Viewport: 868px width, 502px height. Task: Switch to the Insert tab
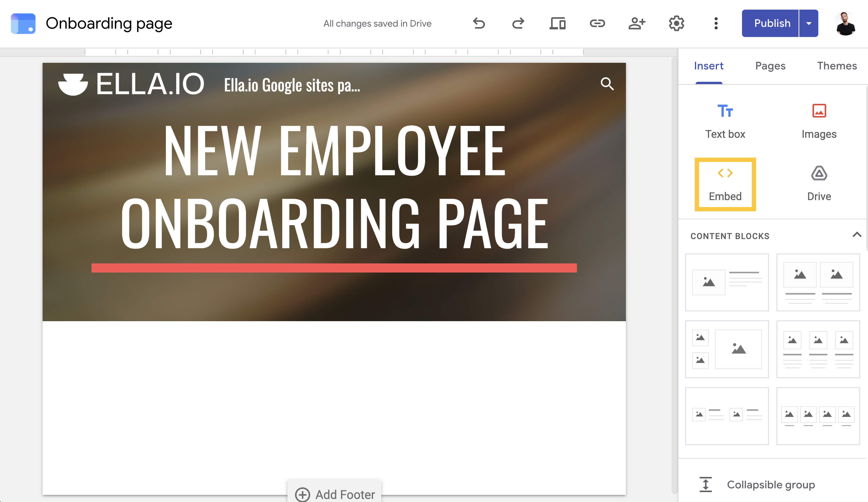pyautogui.click(x=709, y=66)
